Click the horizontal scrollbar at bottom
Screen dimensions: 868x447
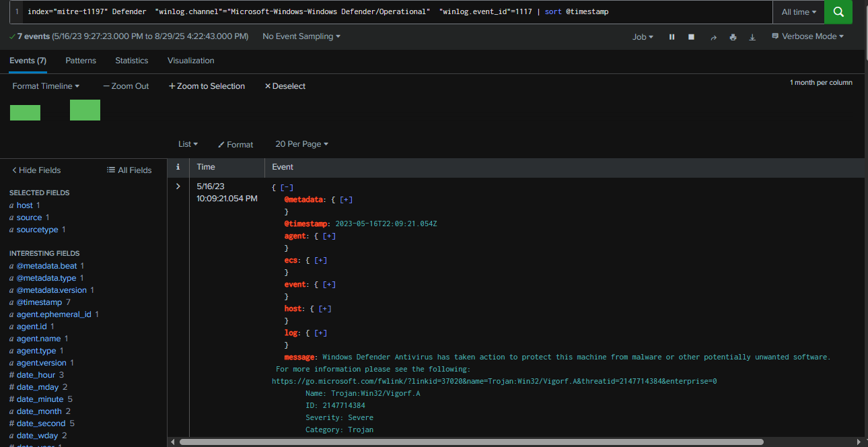pos(471,442)
